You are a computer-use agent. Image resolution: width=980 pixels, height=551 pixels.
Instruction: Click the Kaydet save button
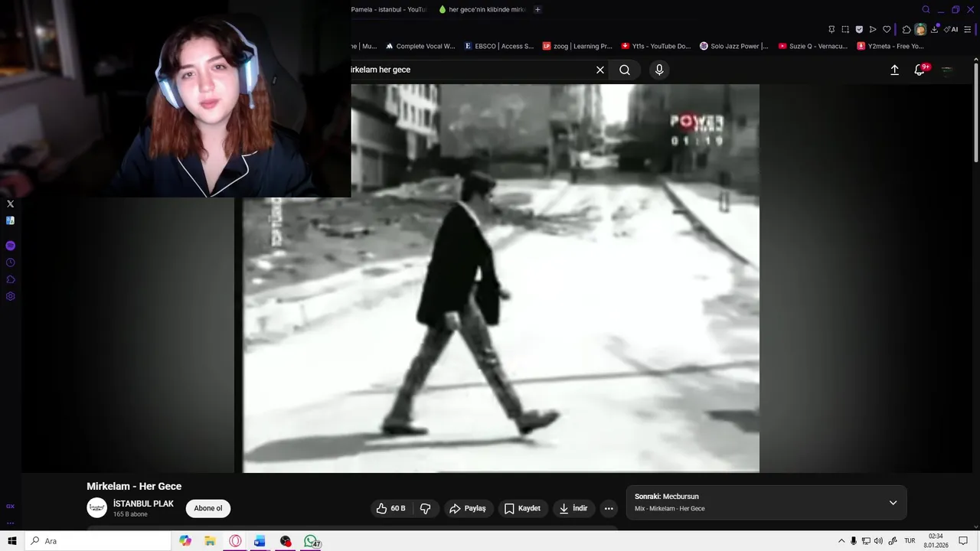pos(521,508)
